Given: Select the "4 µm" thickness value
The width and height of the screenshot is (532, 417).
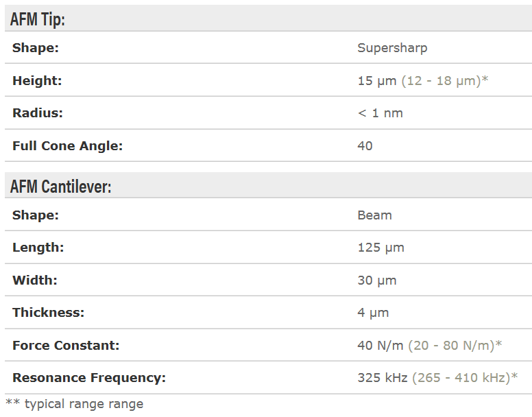Looking at the screenshot, I should [373, 313].
